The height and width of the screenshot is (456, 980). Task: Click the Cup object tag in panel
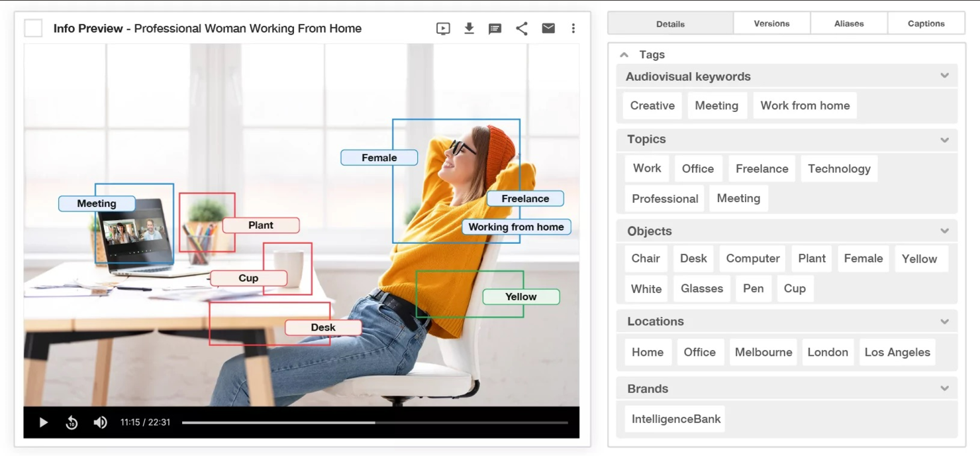795,288
